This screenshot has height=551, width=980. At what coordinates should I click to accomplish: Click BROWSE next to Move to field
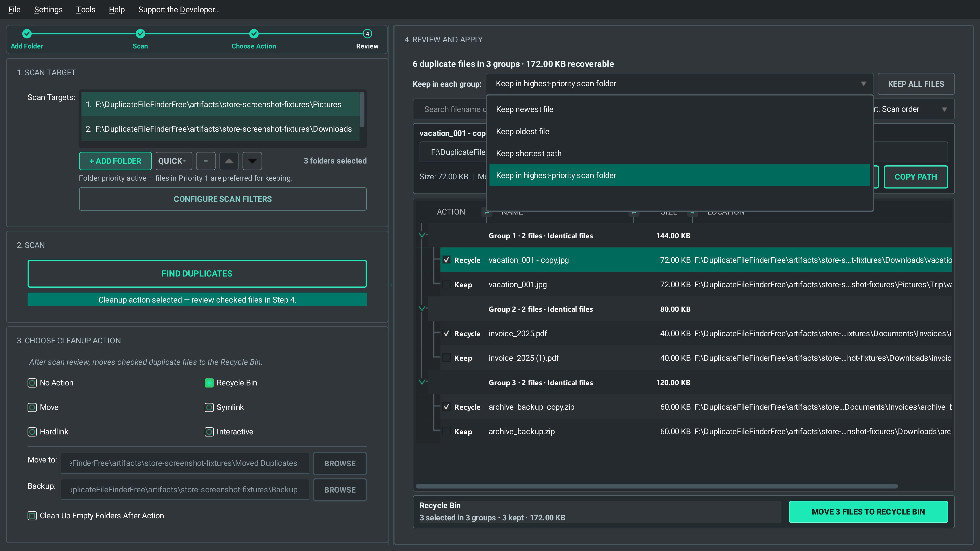[340, 464]
